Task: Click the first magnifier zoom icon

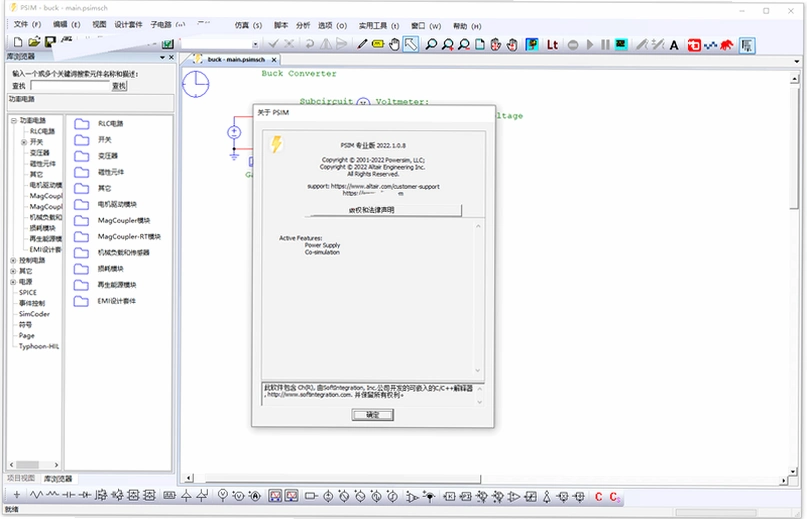Action: [431, 45]
